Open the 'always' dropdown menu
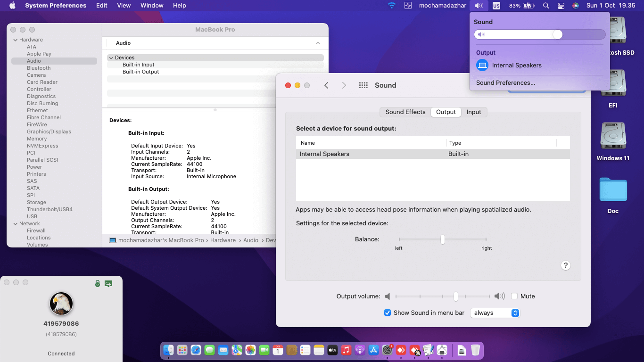This screenshot has height=362, width=644. pos(495,313)
